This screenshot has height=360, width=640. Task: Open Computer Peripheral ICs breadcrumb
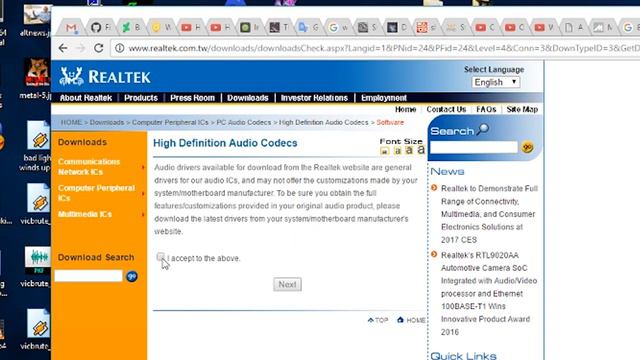(170, 122)
